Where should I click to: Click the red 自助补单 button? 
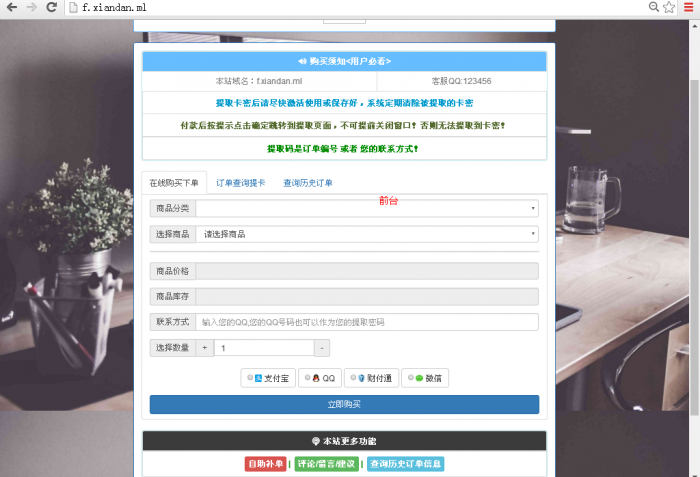[x=265, y=464]
